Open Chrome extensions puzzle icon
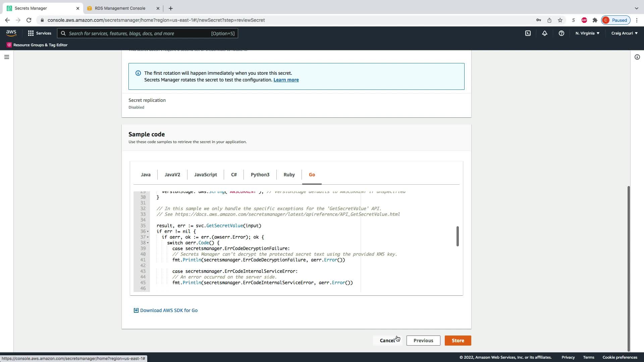 click(x=595, y=20)
